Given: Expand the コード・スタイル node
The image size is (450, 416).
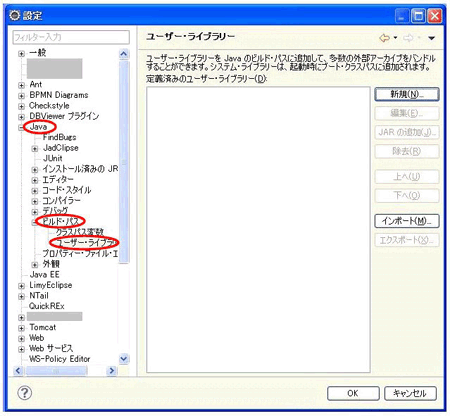Looking at the screenshot, I should [35, 191].
